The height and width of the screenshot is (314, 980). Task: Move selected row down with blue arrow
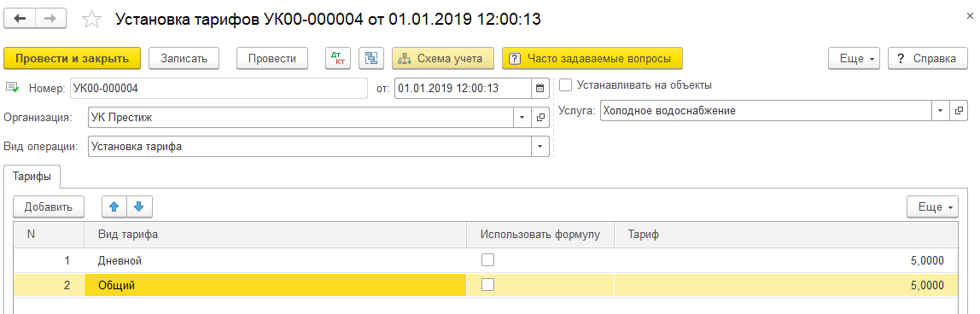click(139, 206)
